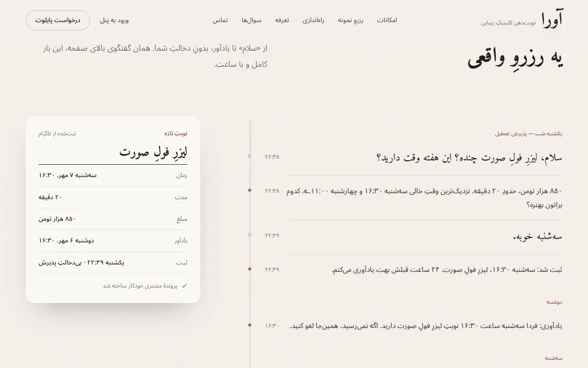
Task: Click the card title لیزرِ فولِ صورت
Action: tap(153, 152)
